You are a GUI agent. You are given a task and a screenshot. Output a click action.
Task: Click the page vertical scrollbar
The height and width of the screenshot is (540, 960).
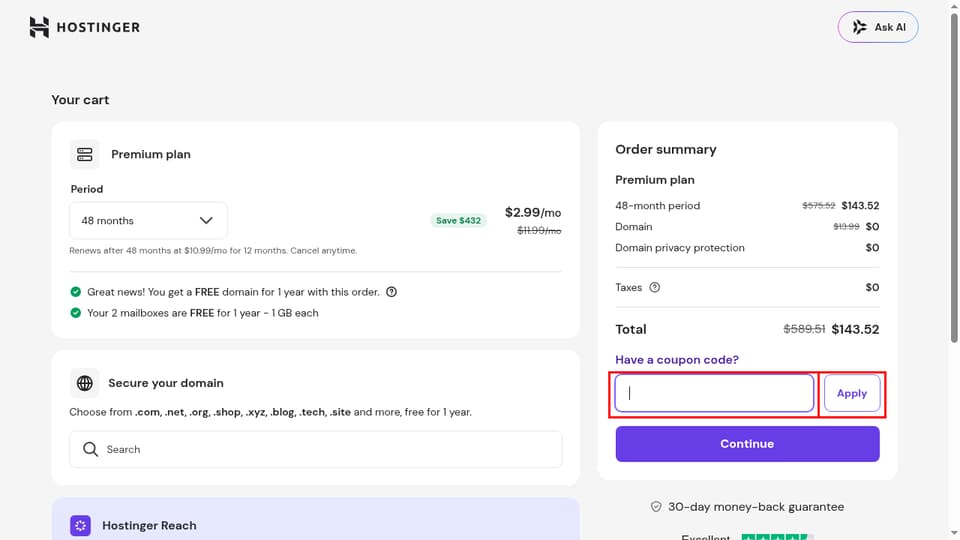[954, 178]
